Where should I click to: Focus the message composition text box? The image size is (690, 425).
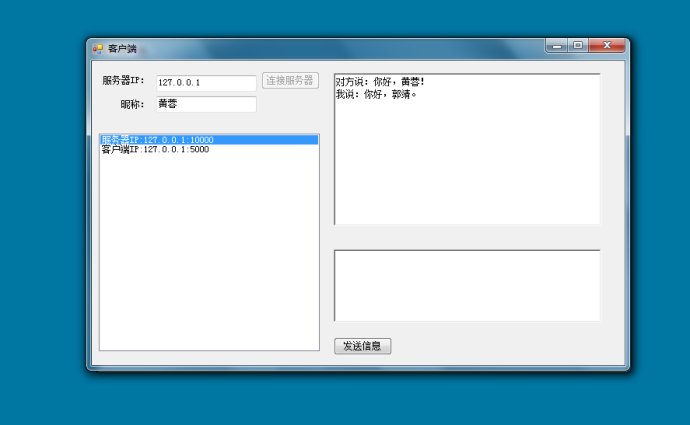pos(467,285)
